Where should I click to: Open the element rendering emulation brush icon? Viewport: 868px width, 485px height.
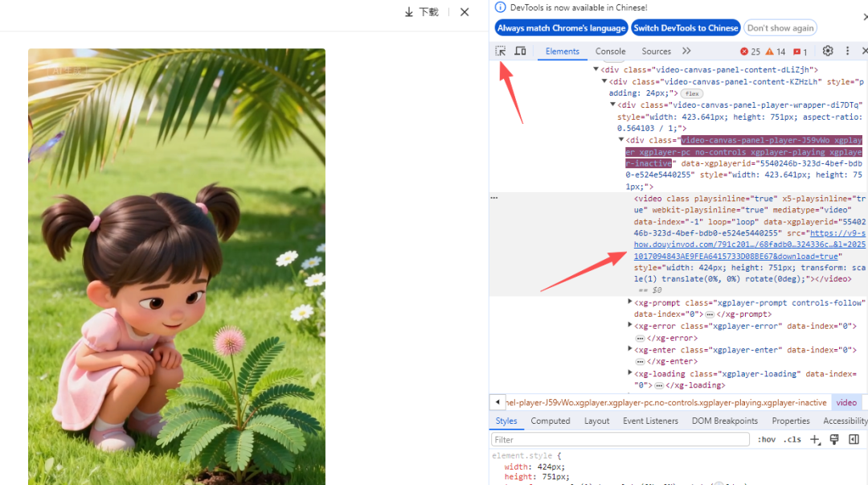[834, 439]
